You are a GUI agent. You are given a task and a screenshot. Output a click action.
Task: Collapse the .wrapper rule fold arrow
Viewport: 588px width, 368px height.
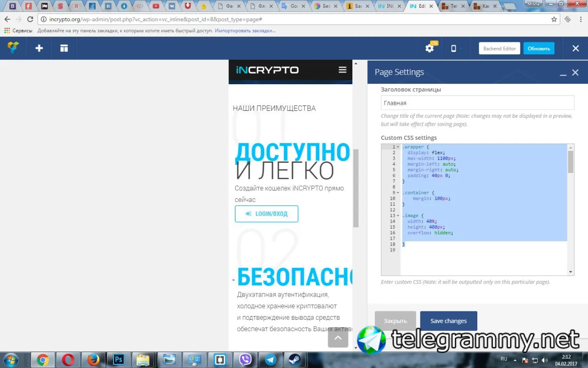(x=398, y=147)
